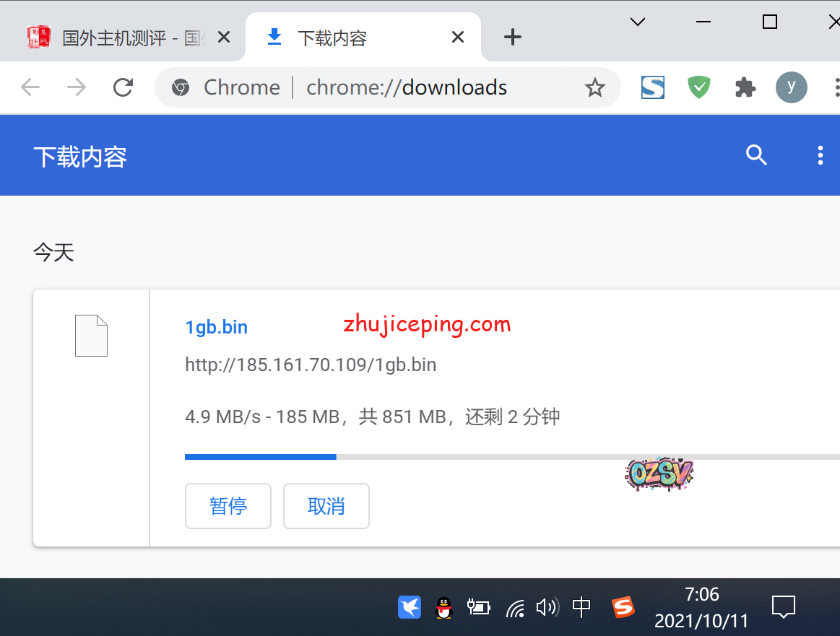Viewport: 840px width, 636px height.
Task: Open the volume speaker control
Action: (x=547, y=608)
